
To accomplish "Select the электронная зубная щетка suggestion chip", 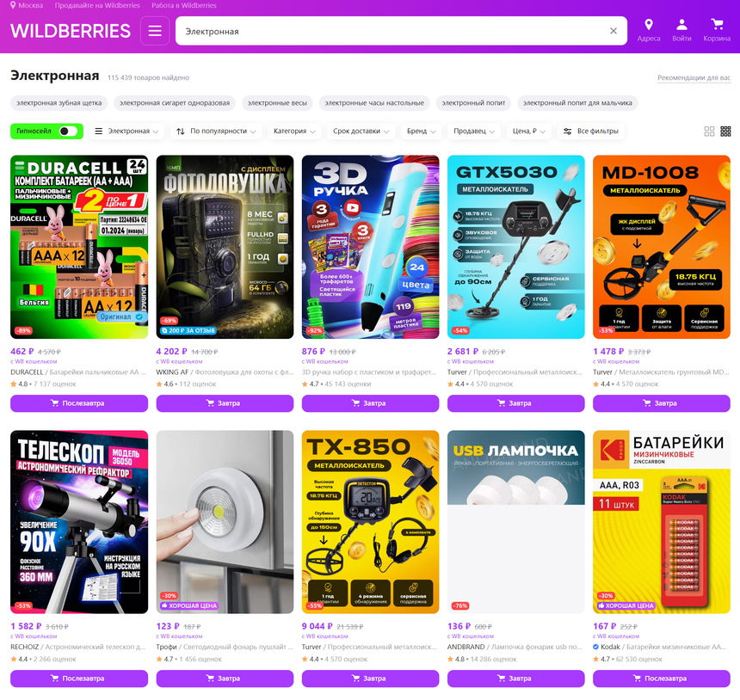I will tap(59, 103).
